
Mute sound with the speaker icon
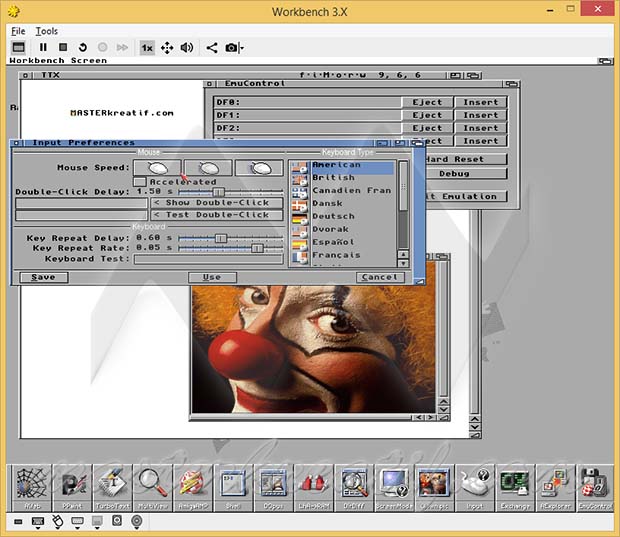[x=187, y=47]
